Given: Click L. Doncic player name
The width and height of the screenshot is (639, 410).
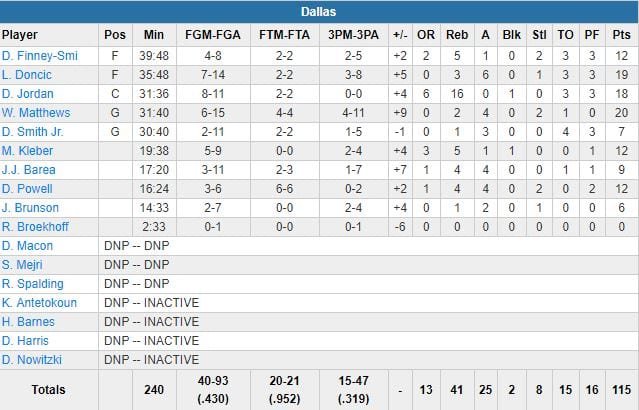Looking at the screenshot, I should (27, 74).
